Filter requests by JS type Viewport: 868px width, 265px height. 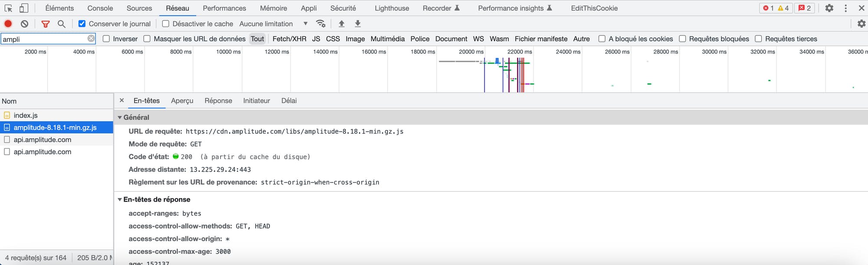(x=316, y=39)
